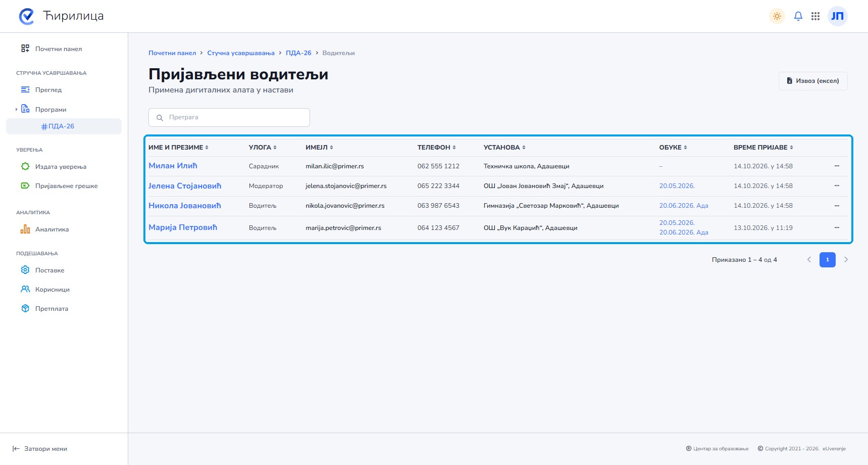Click the Ћирилица logo icon
The height and width of the screenshot is (465, 868).
[26, 16]
